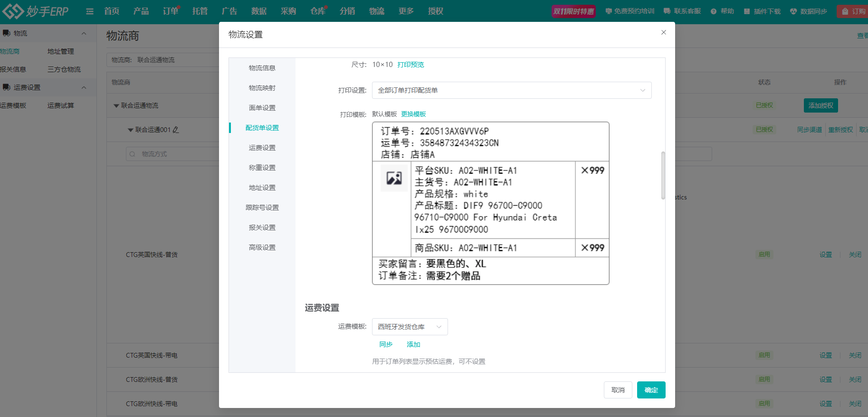Click the product image placeholder in template
The height and width of the screenshot is (417, 868).
pos(394,178)
